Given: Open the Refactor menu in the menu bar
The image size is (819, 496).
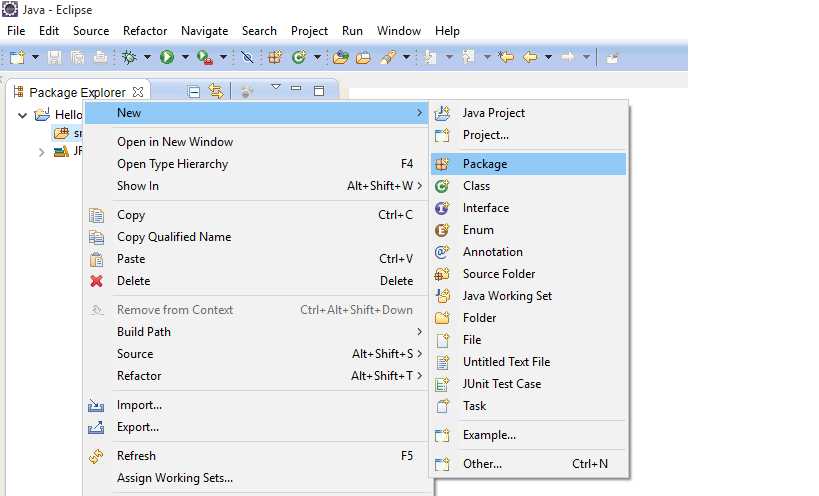Looking at the screenshot, I should tap(145, 31).
